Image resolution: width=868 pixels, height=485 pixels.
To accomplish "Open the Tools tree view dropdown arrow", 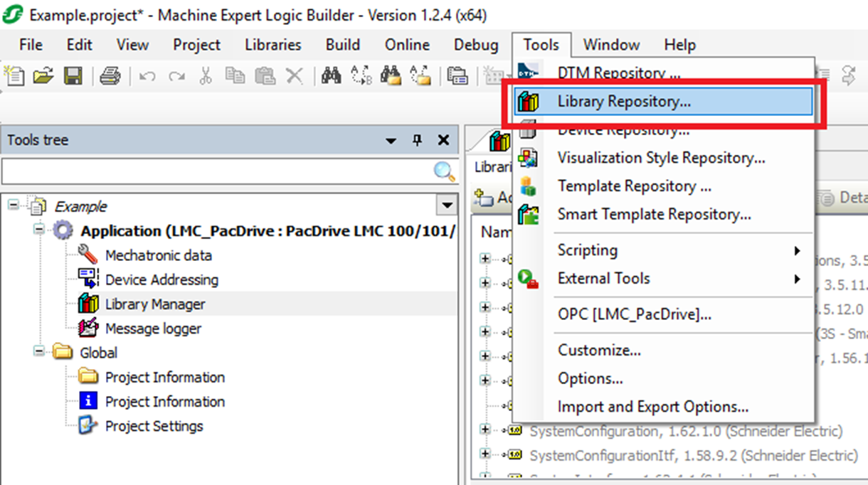I will point(390,139).
